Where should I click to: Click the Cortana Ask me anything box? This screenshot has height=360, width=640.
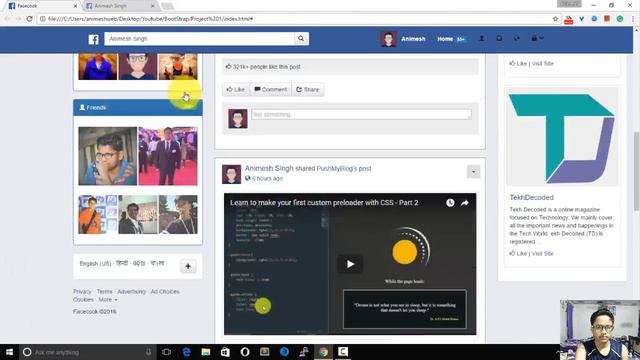tap(88, 352)
